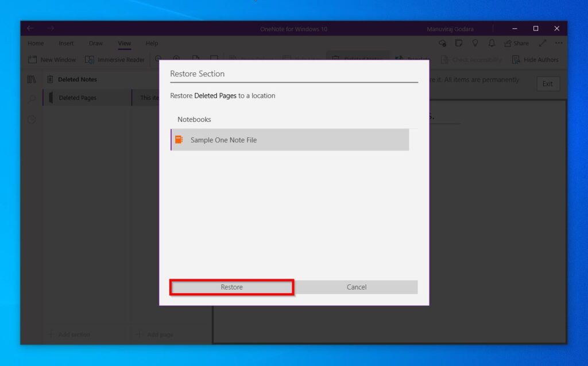Cancel the Restore Section dialog
This screenshot has height=366, width=588.
tap(357, 287)
